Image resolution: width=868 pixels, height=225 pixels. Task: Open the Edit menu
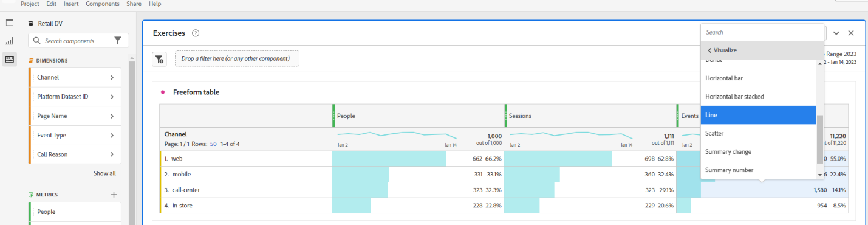(x=52, y=4)
